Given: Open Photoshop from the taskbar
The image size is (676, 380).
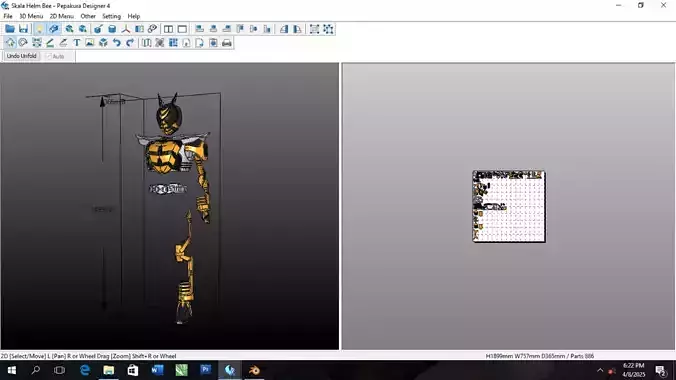Looking at the screenshot, I should coord(206,370).
